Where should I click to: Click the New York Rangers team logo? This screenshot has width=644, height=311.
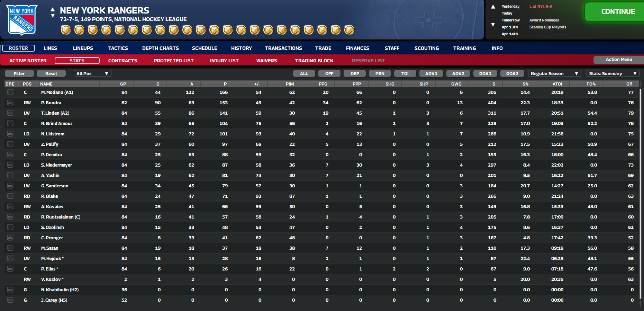point(22,20)
